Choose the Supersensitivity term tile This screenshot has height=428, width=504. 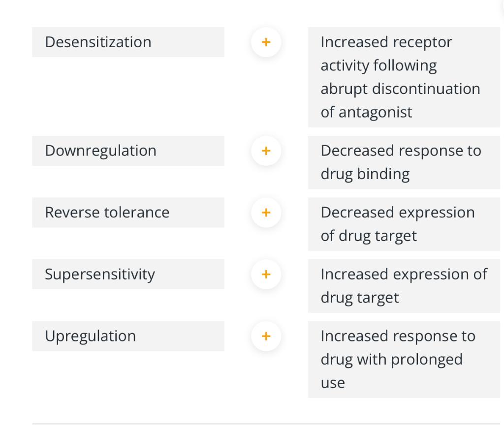pos(128,275)
